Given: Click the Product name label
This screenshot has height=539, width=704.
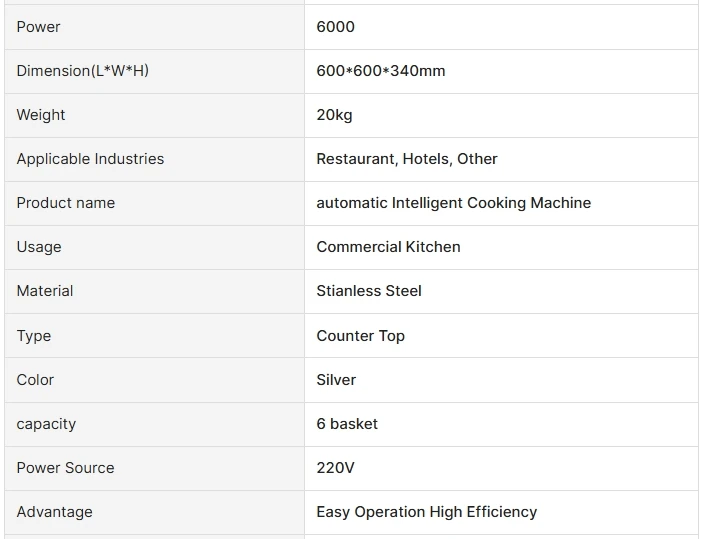Looking at the screenshot, I should pos(66,203).
